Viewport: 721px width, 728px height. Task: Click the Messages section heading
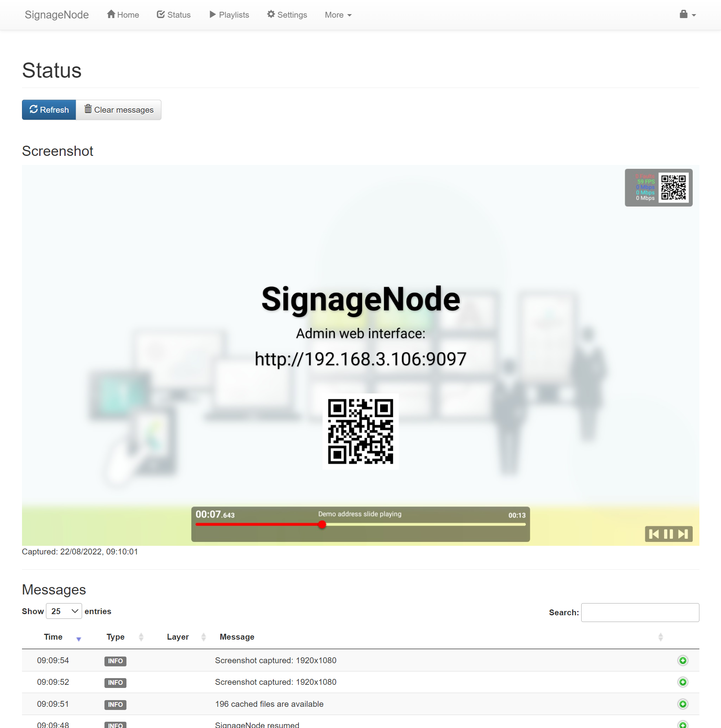tap(54, 590)
